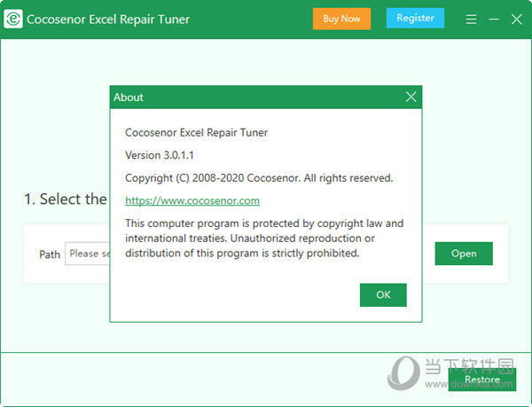Click the Register button
Image resolution: width=532 pixels, height=407 pixels.
[x=415, y=18]
